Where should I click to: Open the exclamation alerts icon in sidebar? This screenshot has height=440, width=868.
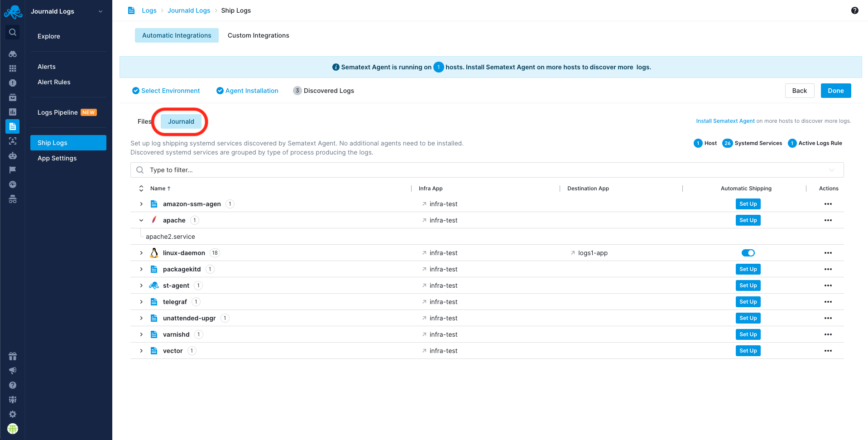[13, 83]
